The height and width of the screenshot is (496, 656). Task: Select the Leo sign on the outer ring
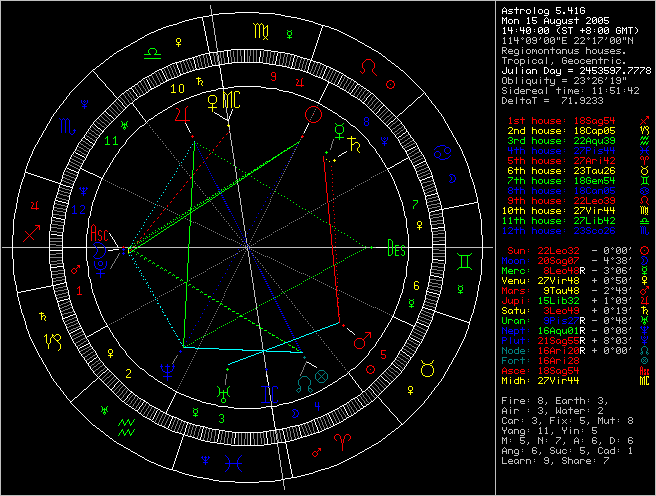(370, 66)
